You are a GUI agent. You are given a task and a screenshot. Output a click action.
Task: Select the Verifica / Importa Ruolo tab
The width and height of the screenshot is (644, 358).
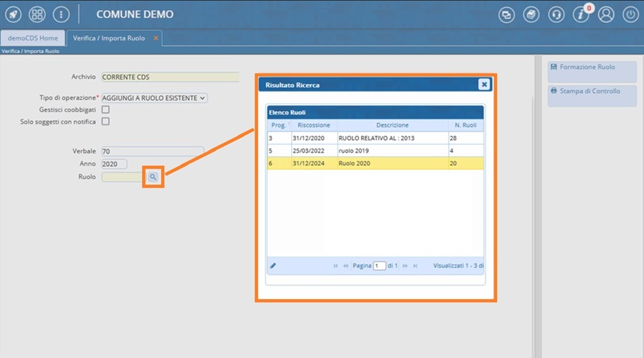[109, 38]
